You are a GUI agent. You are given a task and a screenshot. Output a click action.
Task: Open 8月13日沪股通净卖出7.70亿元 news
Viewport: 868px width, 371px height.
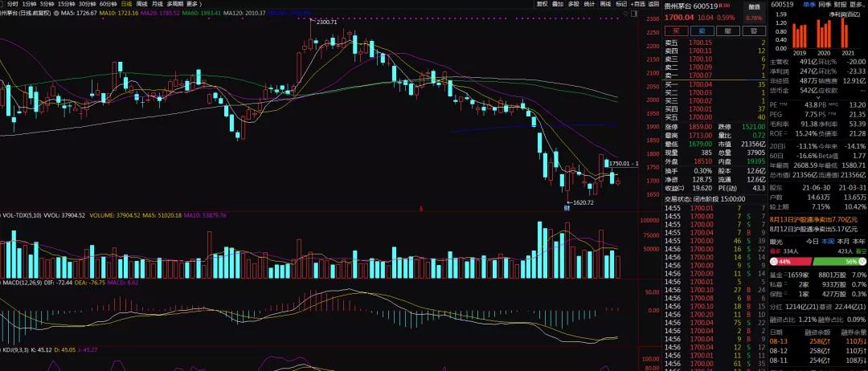[813, 219]
